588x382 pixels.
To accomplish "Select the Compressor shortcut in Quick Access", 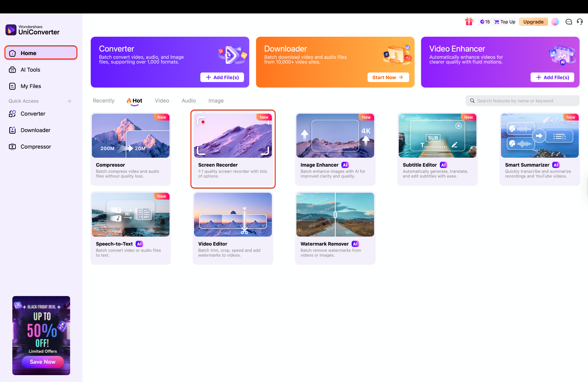I will pyautogui.click(x=36, y=147).
